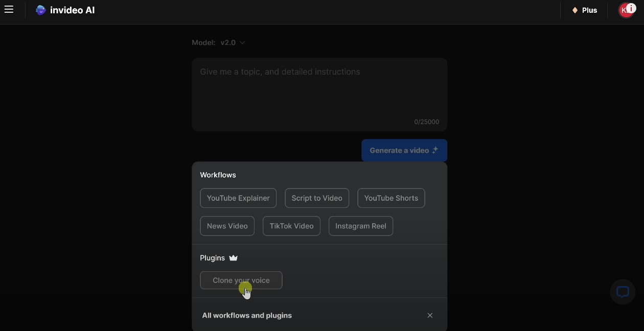Click the 0/25000 character counter

click(x=427, y=122)
